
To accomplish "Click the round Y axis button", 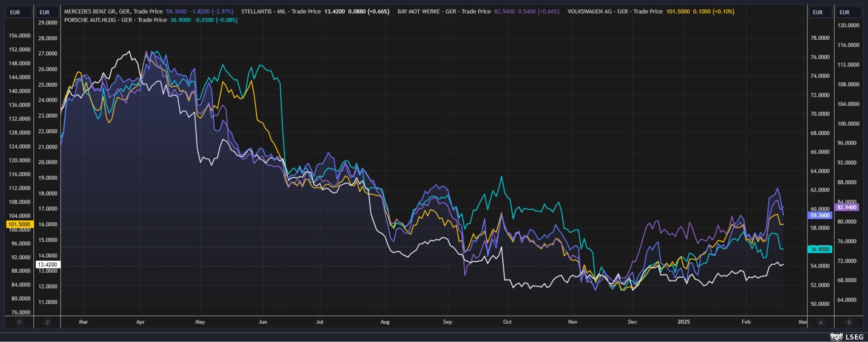I will pyautogui.click(x=19, y=322).
